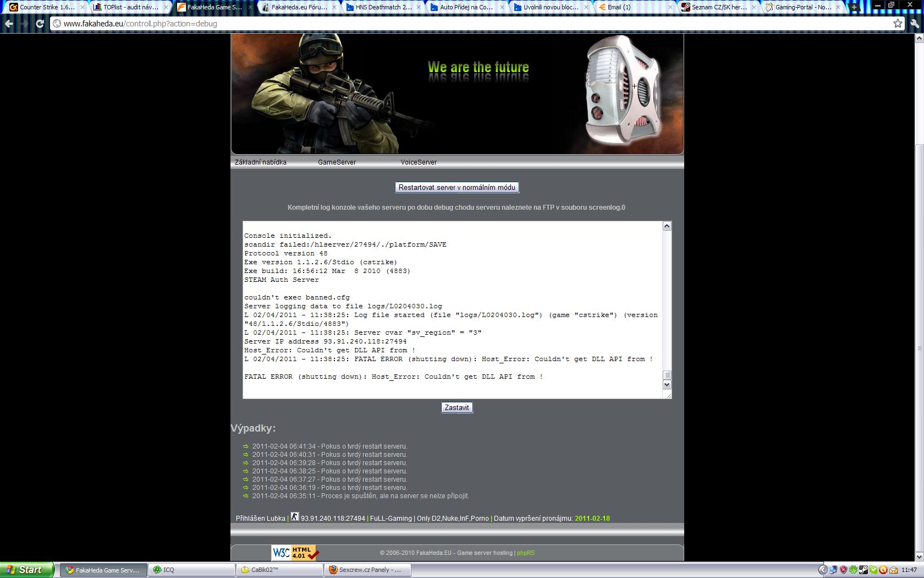This screenshot has height=578, width=924.
Task: Click the console log scroll down arrow
Action: click(x=667, y=385)
